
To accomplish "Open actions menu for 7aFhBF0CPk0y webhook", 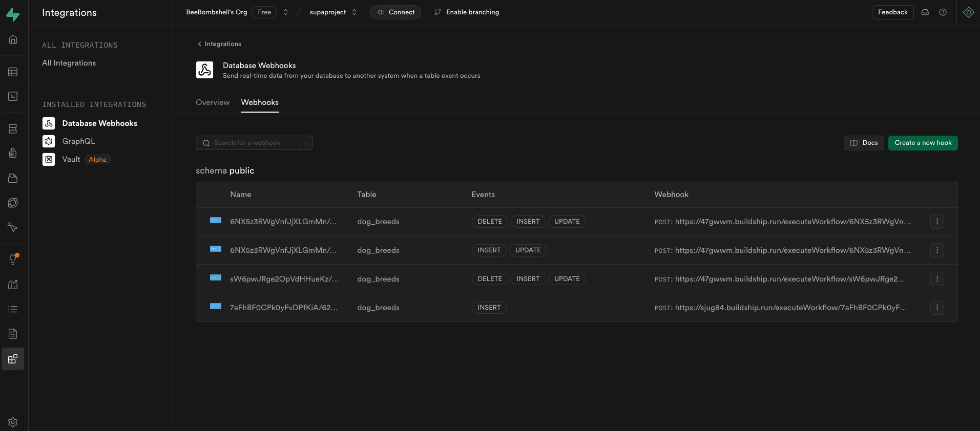I will (x=937, y=308).
